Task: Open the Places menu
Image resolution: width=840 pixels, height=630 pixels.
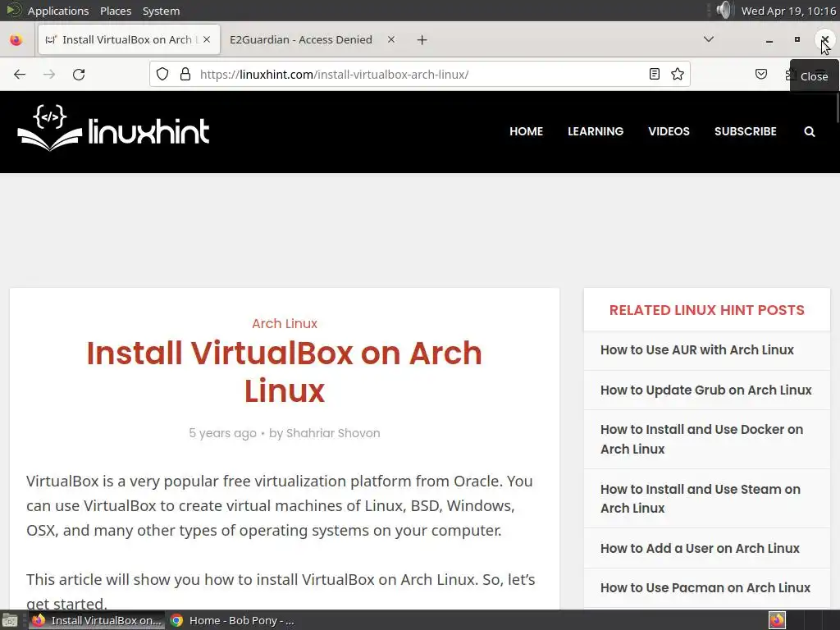Action: 116,11
